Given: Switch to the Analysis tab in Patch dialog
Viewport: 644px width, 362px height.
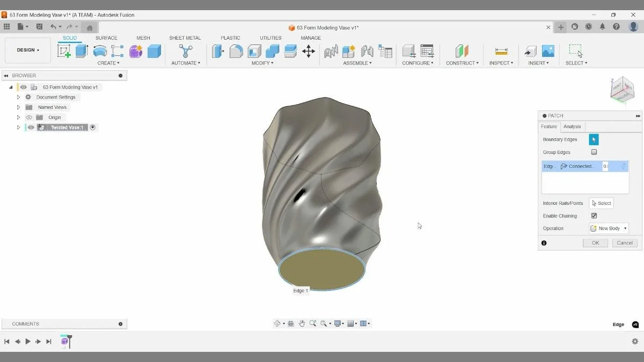Looking at the screenshot, I should click(x=572, y=127).
